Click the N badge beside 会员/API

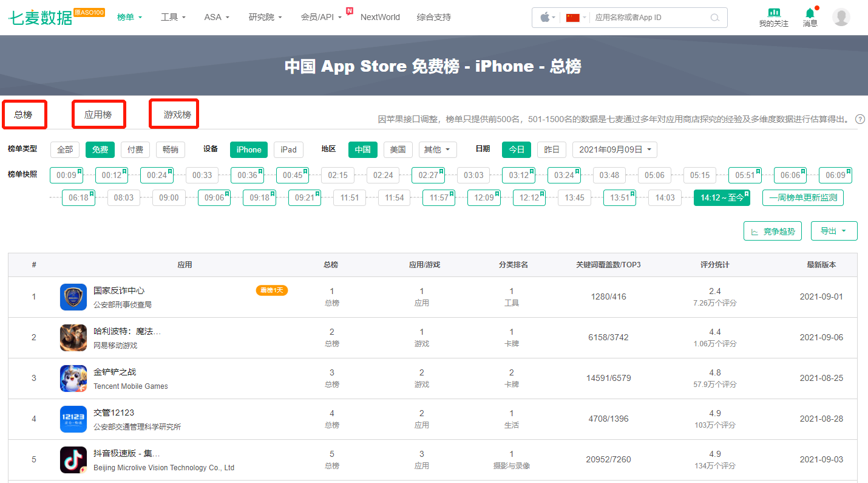[350, 11]
